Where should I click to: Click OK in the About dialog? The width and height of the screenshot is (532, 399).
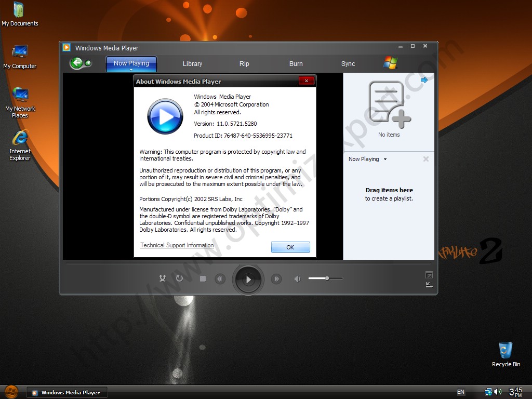(x=290, y=247)
